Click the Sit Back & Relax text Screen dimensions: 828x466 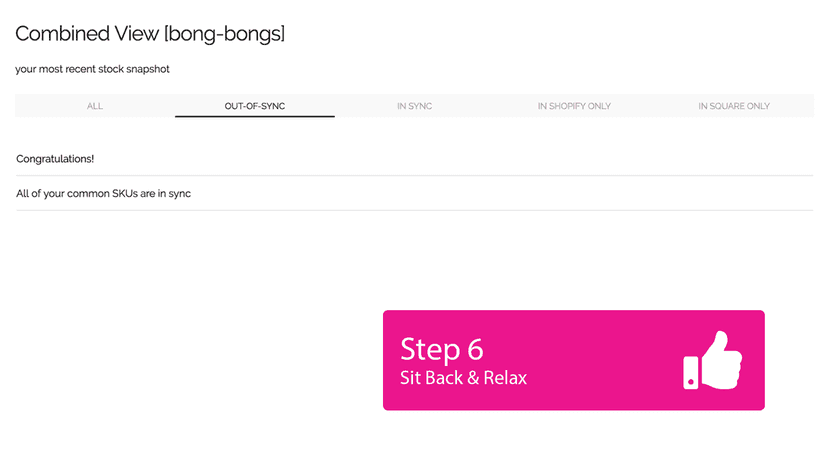coord(463,378)
